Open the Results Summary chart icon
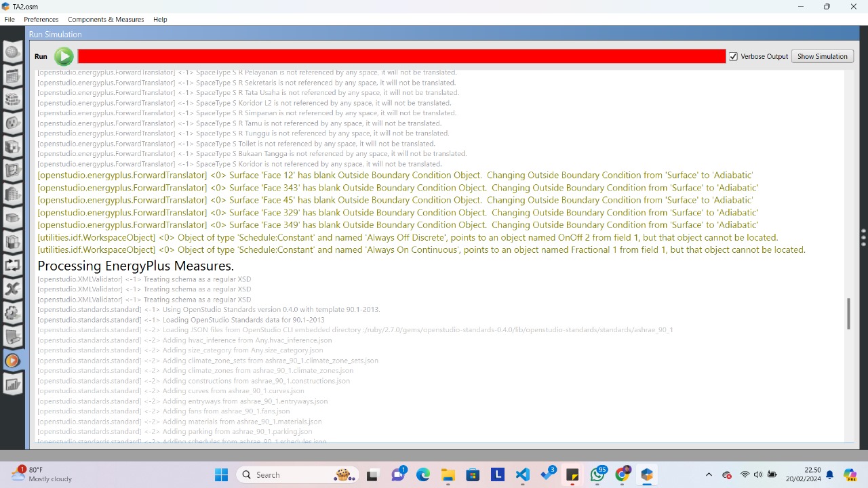 tap(12, 384)
